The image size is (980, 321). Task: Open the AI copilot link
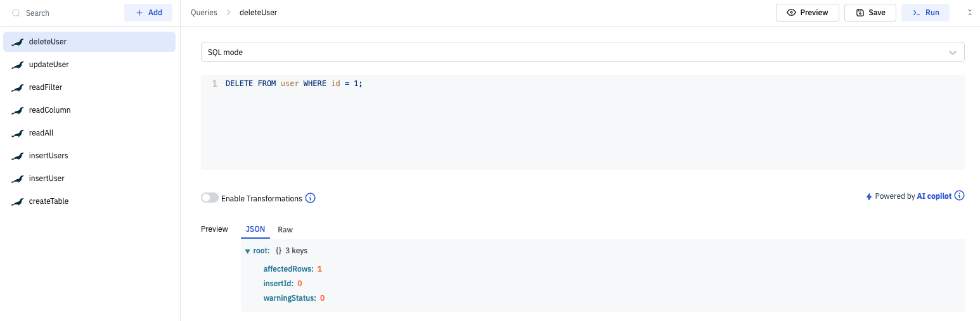click(934, 196)
